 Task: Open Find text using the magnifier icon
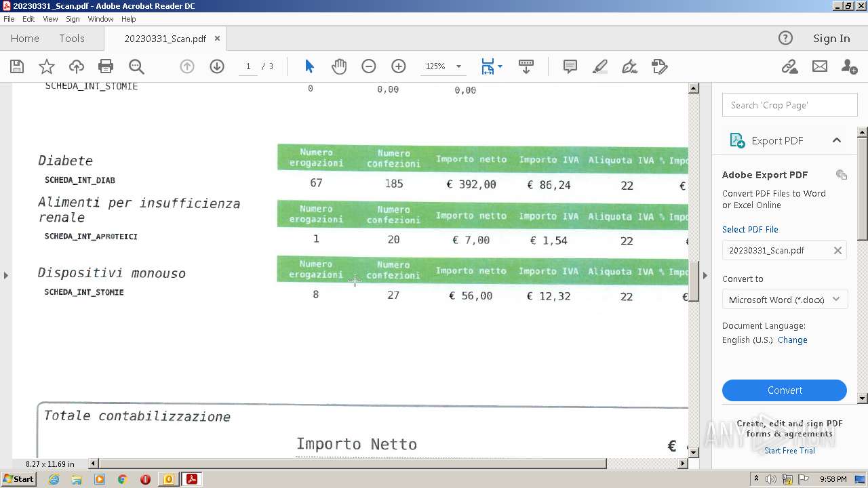(x=136, y=66)
